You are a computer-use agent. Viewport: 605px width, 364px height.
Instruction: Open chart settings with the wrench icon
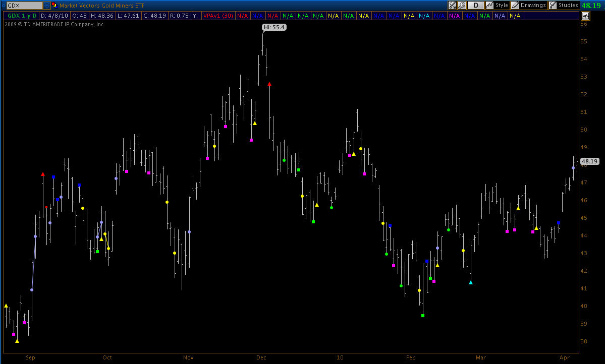[462, 5]
